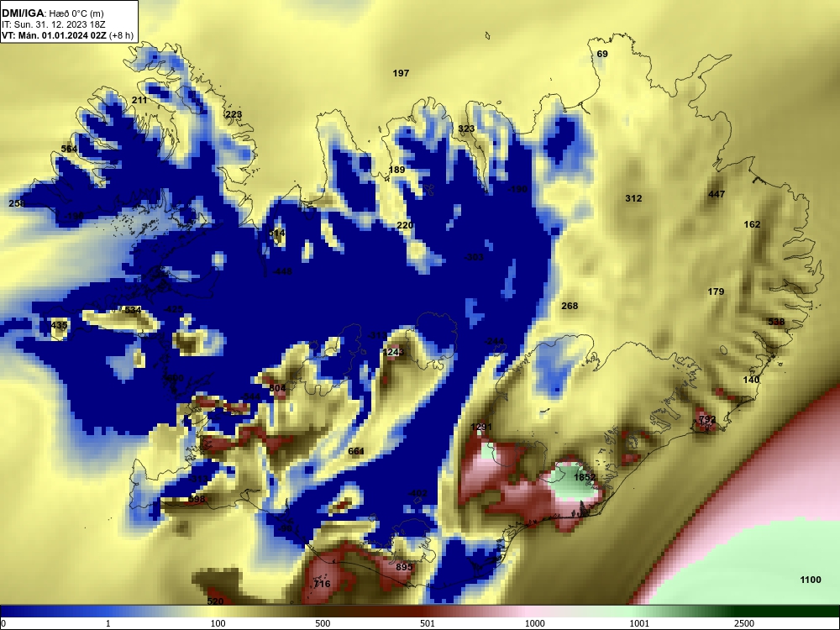The image size is (840, 630).
Task: Click the value 564 on the map
Action: [69, 149]
